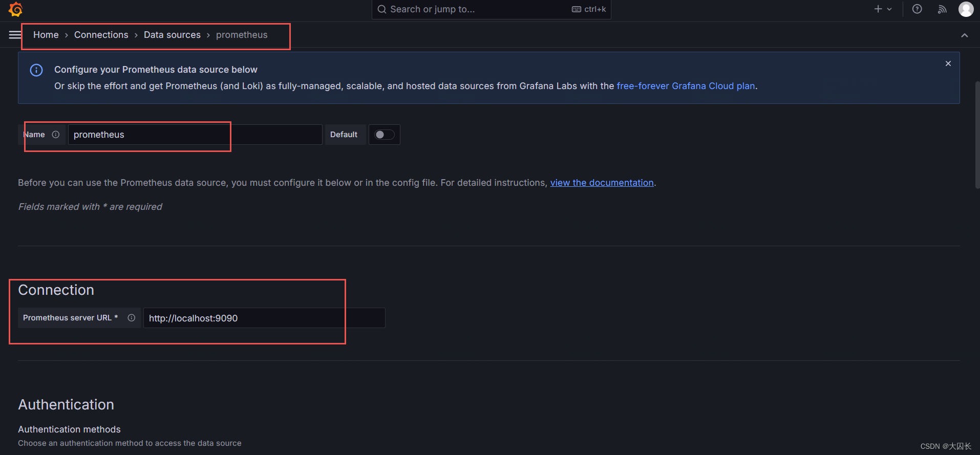Click the page vertical scrollbar

click(977, 136)
